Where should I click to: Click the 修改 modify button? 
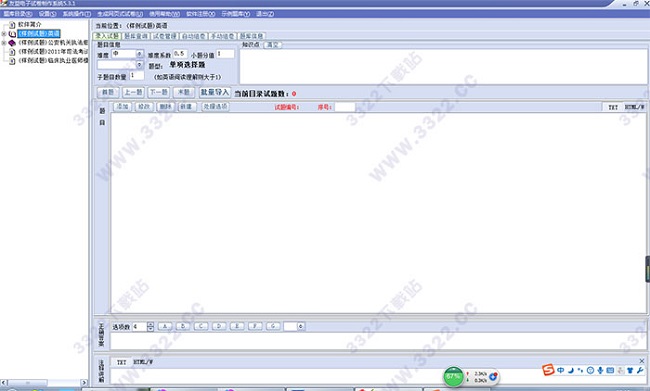coord(143,107)
